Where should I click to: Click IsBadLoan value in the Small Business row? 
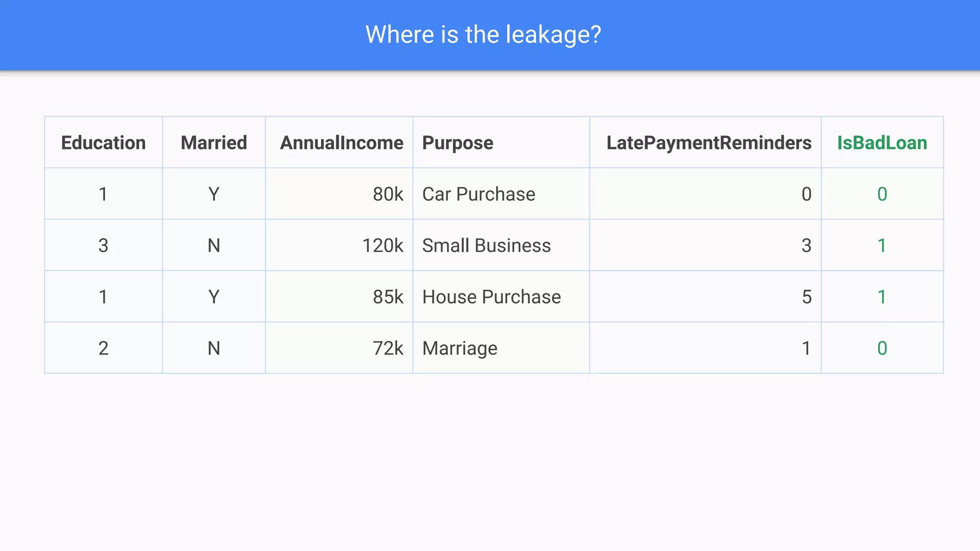882,245
